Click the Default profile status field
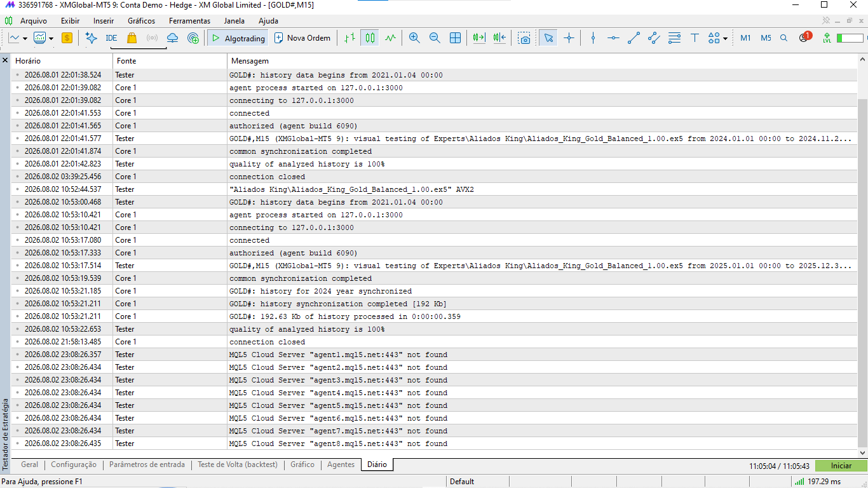 click(x=462, y=482)
